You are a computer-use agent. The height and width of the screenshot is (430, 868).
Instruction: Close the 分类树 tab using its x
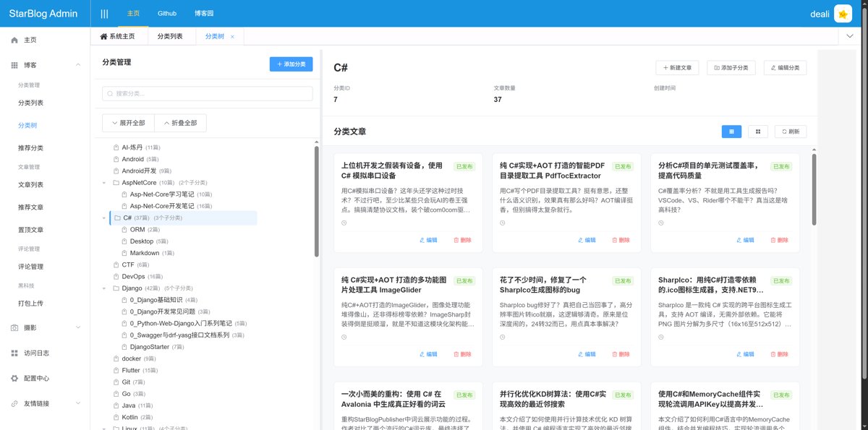[x=232, y=37]
